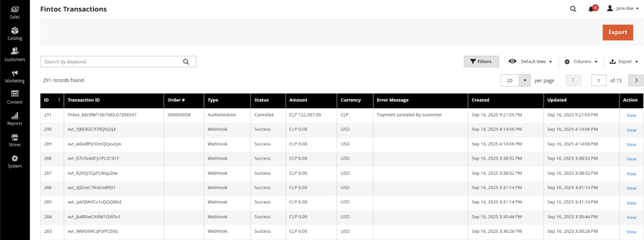Click transaction ID evt_W6X504CqPzrP259p
Viewport: 644px width, 240px height.
pos(93,231)
